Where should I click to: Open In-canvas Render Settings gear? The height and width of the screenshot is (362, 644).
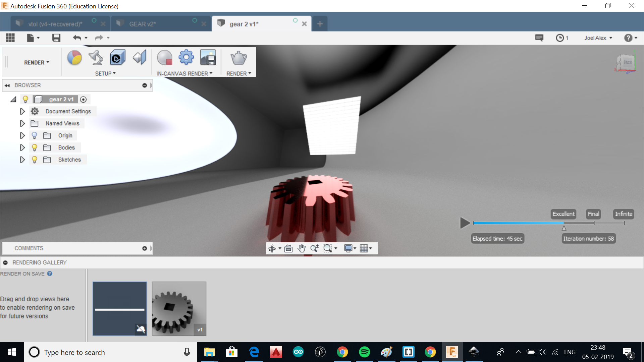coord(186,58)
